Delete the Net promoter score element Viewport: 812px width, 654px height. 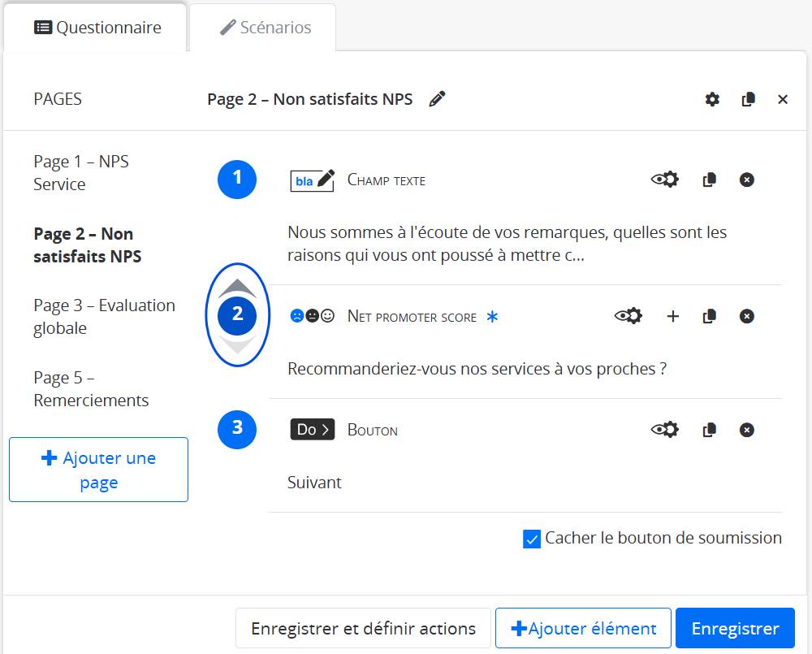click(x=747, y=316)
